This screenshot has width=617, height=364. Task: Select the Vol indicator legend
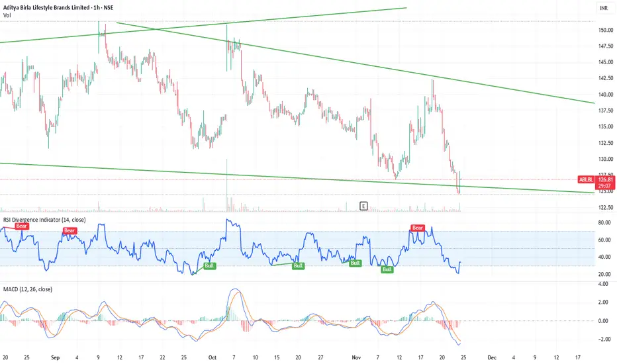pos(7,15)
